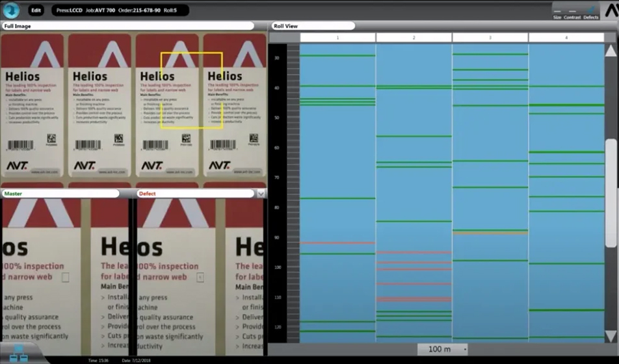The height and width of the screenshot is (364, 619).
Task: Click the Roll View scroll down arrow
Action: (611, 336)
